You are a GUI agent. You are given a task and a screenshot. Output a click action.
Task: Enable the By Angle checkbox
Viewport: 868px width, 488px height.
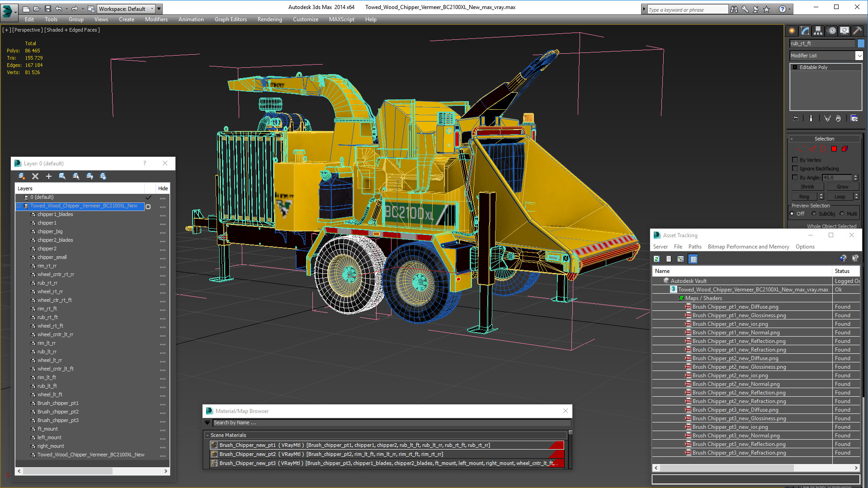[x=795, y=178]
